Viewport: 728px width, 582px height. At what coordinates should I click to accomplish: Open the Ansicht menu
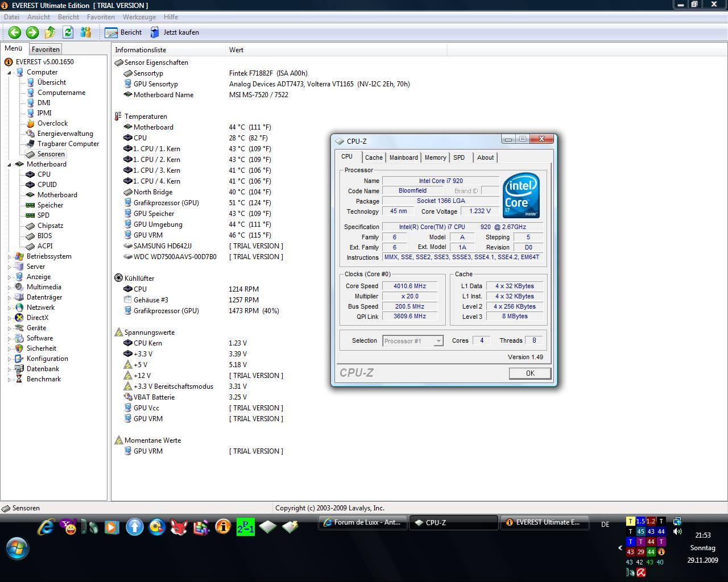(x=39, y=17)
